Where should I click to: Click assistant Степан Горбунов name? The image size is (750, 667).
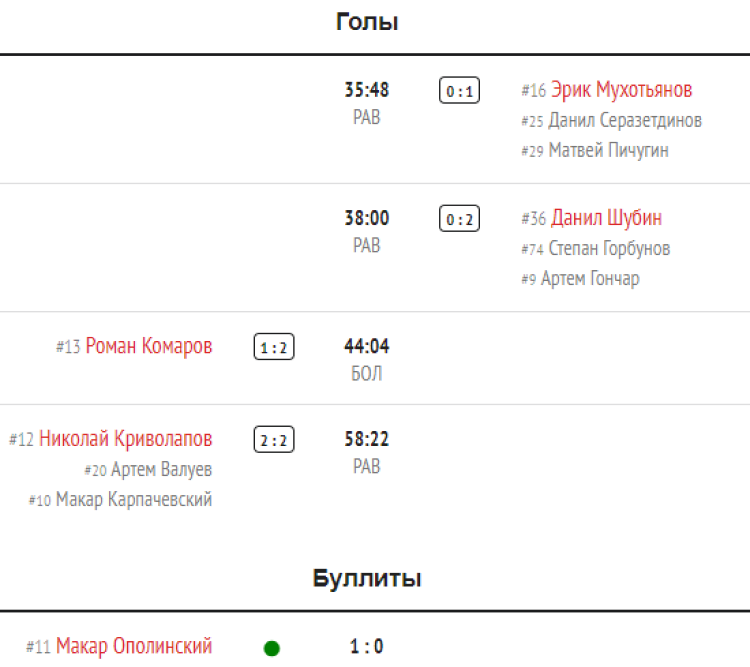click(x=609, y=249)
